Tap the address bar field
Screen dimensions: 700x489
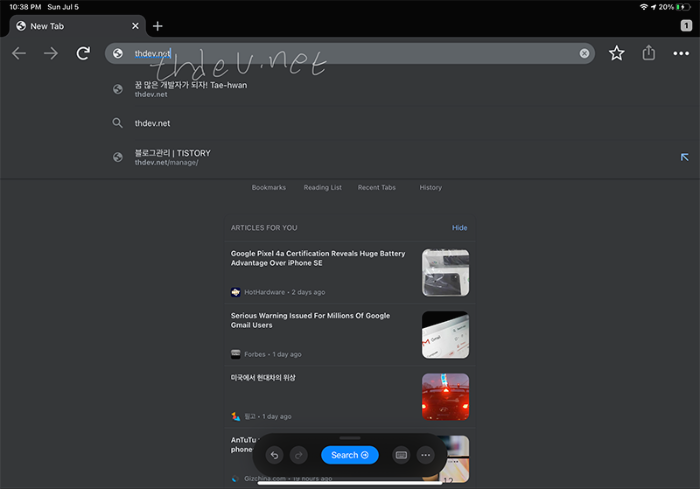click(350, 54)
